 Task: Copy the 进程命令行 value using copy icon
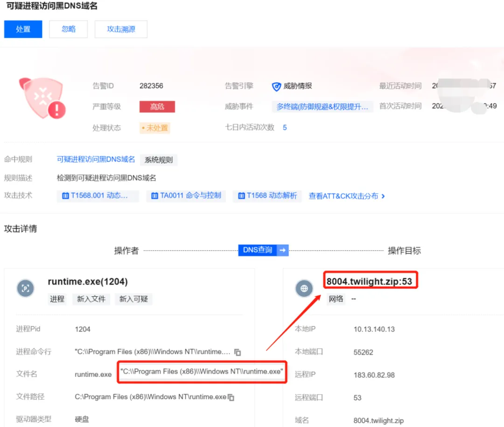(x=238, y=352)
